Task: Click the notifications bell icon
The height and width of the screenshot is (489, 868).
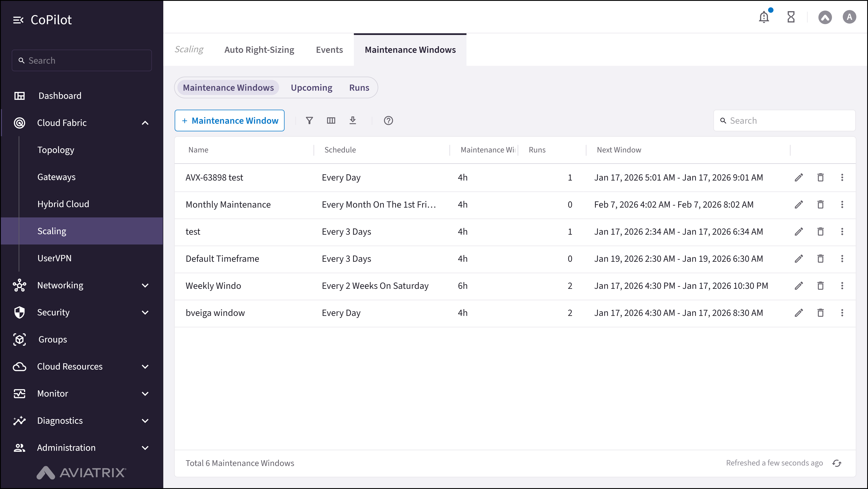Action: 764,17
